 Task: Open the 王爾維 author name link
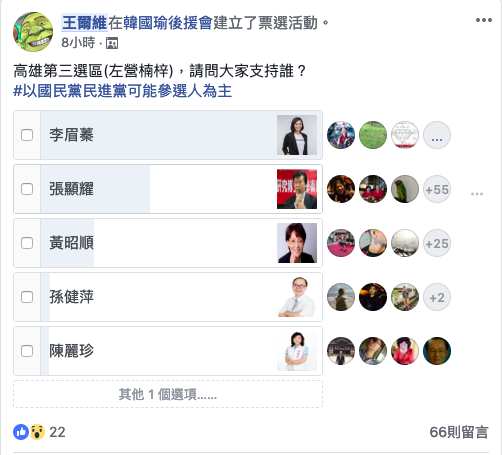pyautogui.click(x=84, y=23)
